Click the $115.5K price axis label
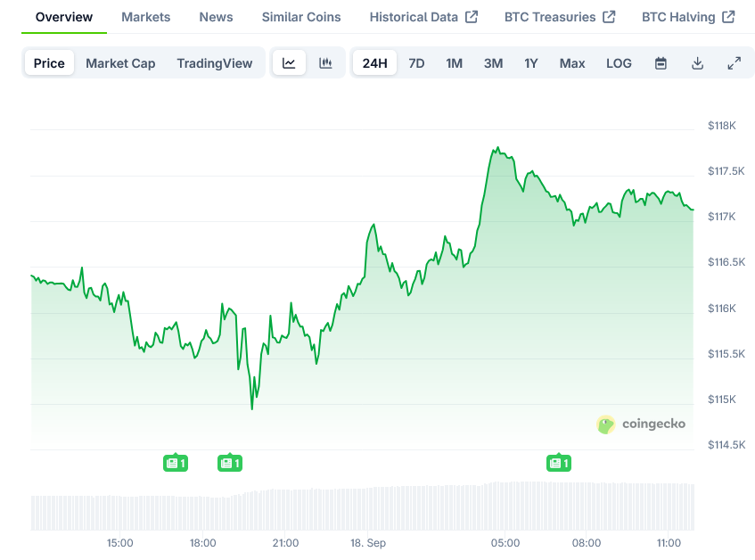This screenshot has height=560, width=755. (726, 354)
